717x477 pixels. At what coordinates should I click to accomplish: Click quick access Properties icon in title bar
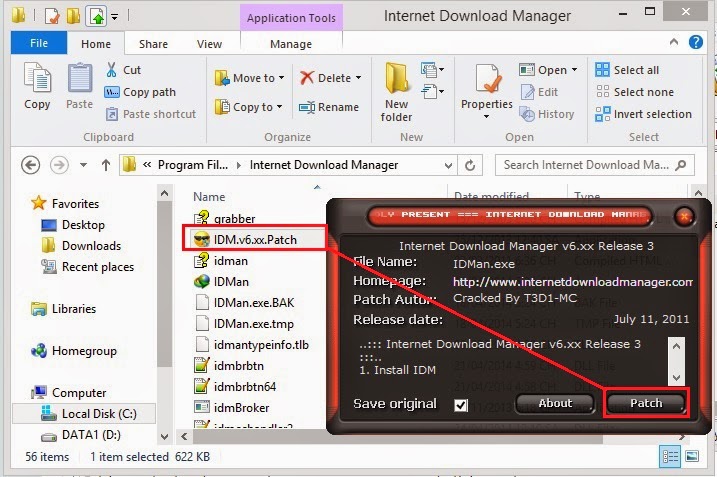pos(52,16)
